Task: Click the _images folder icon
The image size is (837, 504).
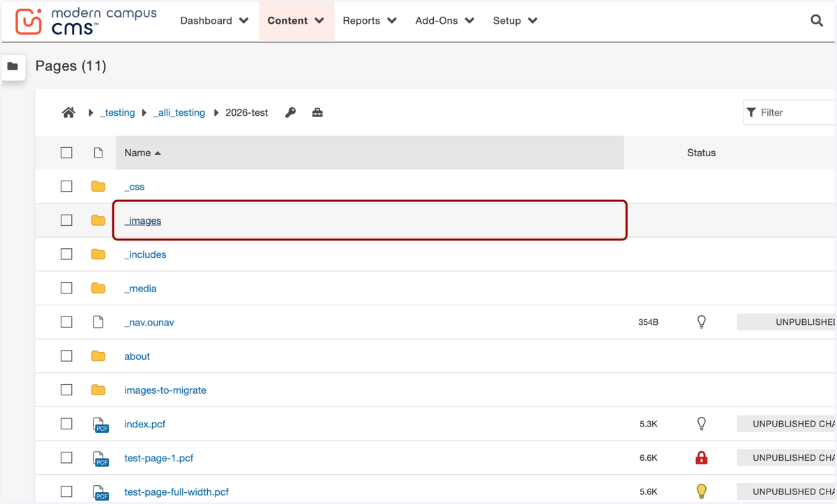Action: coord(98,220)
